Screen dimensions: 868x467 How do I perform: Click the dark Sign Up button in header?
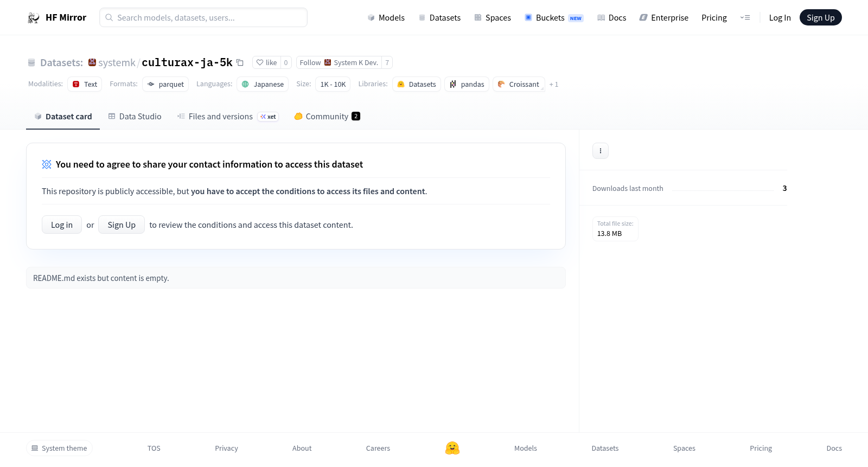click(x=820, y=17)
